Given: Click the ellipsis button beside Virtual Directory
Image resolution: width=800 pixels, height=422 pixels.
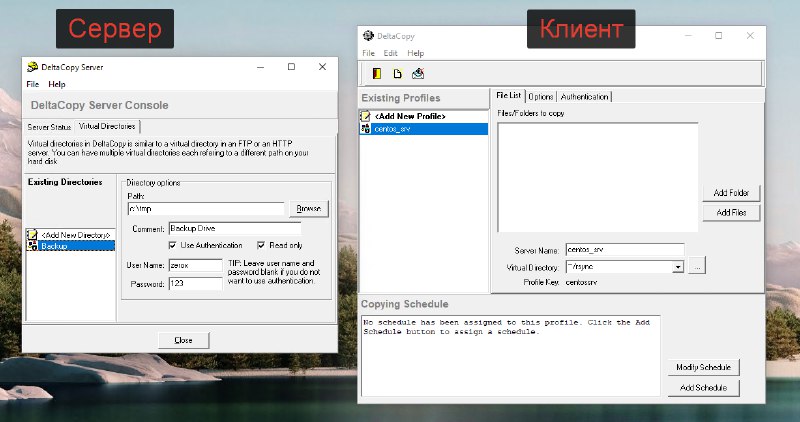Looking at the screenshot, I should point(697,266).
